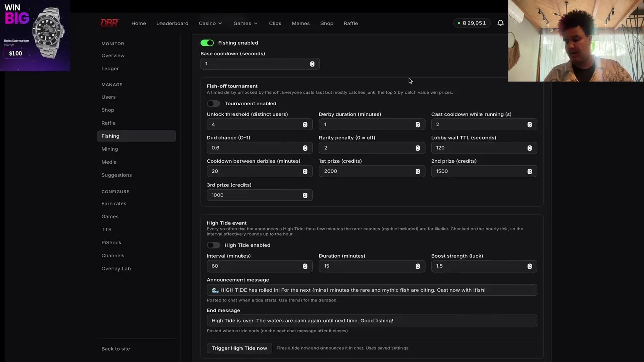The image size is (644, 362).
Task: Click the High Tide Duration stepper arrows
Action: [x=417, y=266]
